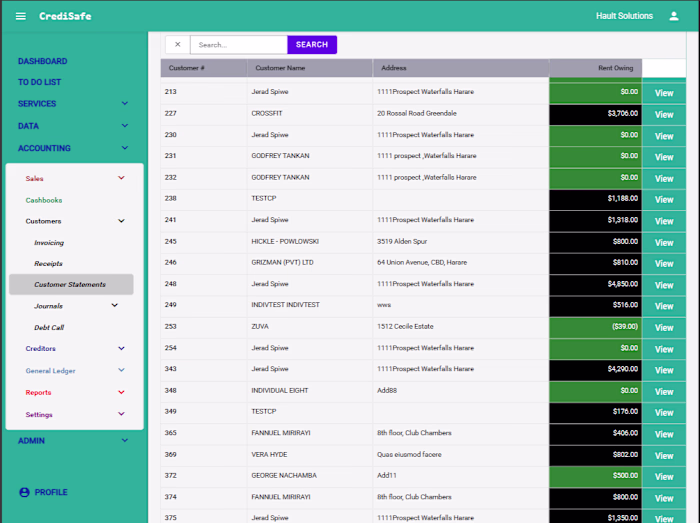Click address 64 Union Avenue, CBD, Harare

pyautogui.click(x=422, y=262)
